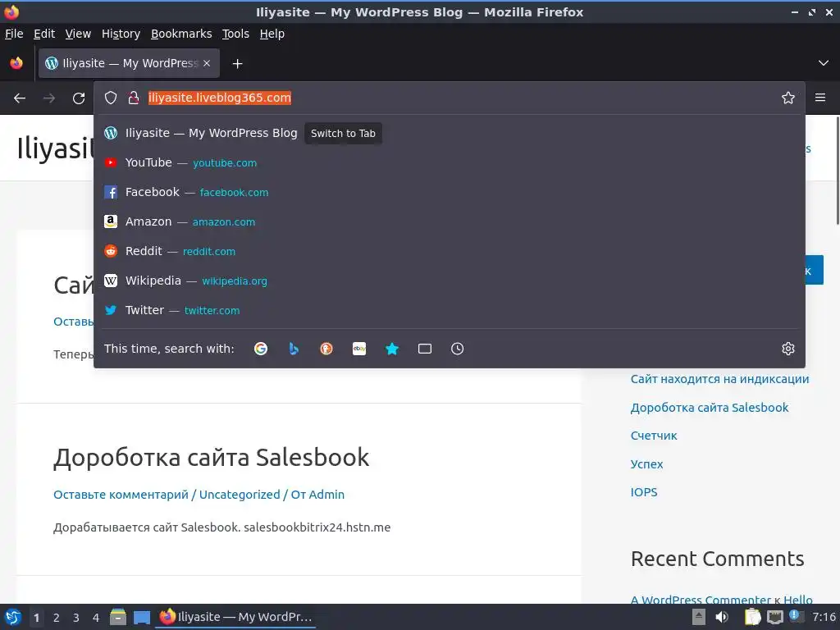Screen dimensions: 840x630
Task: Open the network tray icon
Action: click(774, 617)
